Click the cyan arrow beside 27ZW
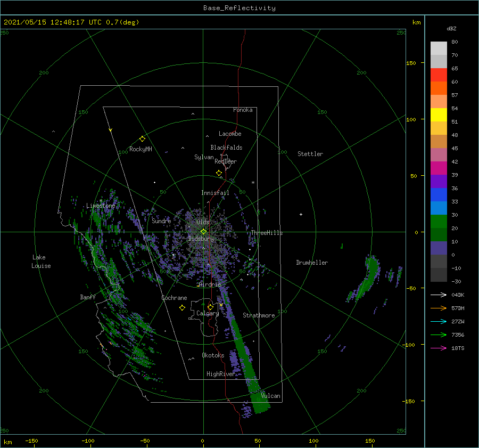Image resolution: width=479 pixels, height=448 pixels. [x=439, y=321]
